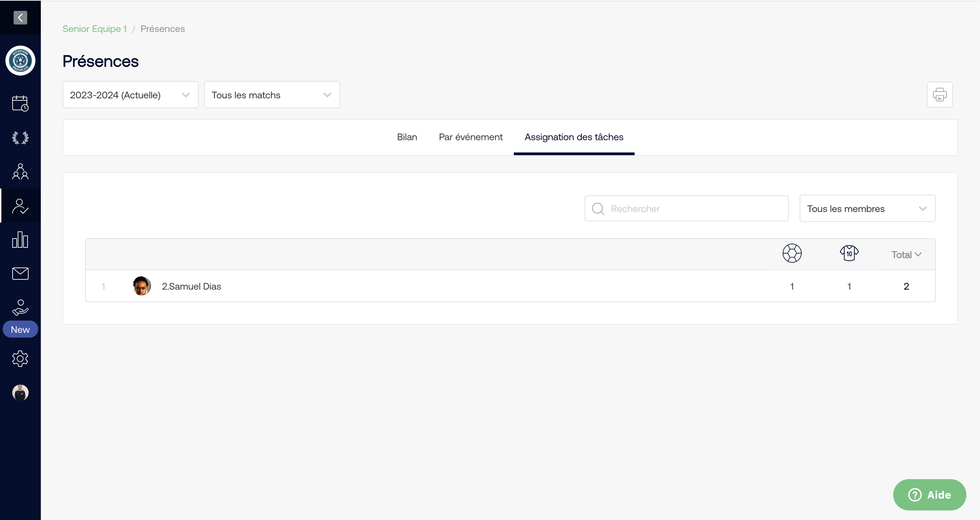Click the Présences breadcrumb item

coord(162,29)
